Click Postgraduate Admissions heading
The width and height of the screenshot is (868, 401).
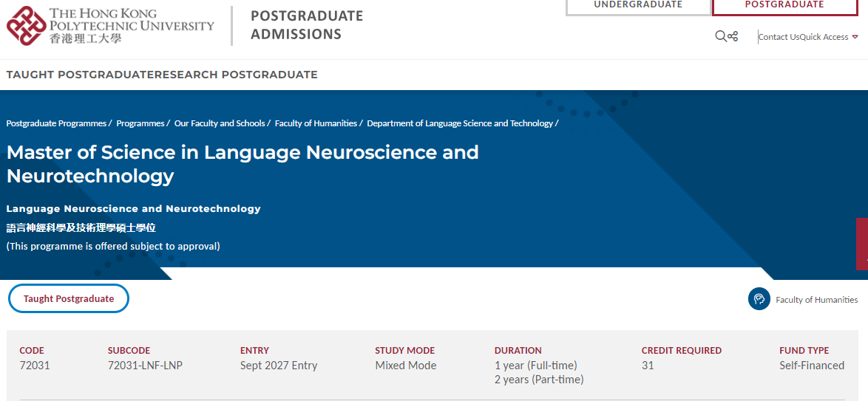click(x=307, y=25)
